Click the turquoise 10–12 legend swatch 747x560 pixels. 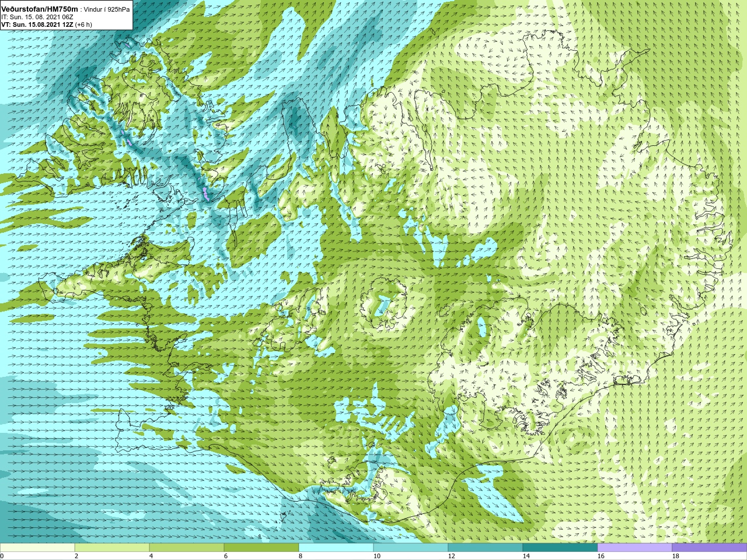point(411,548)
